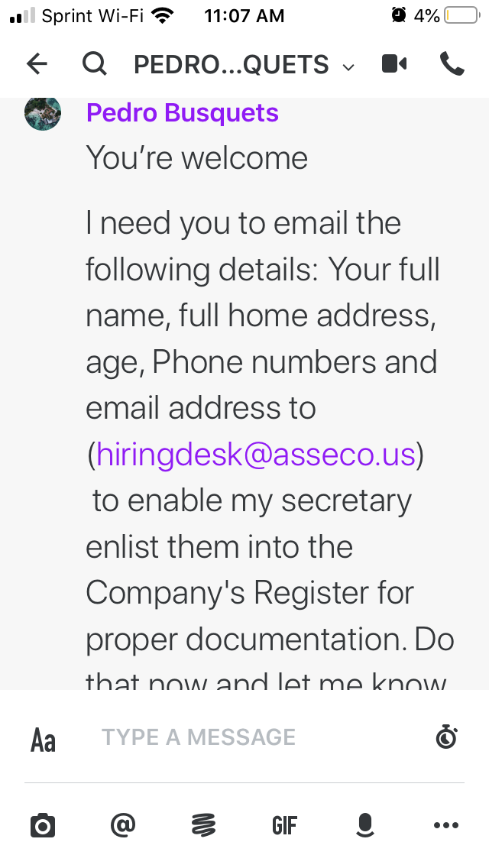The image size is (489, 868).
Task: Open the GIF picker
Action: (285, 825)
